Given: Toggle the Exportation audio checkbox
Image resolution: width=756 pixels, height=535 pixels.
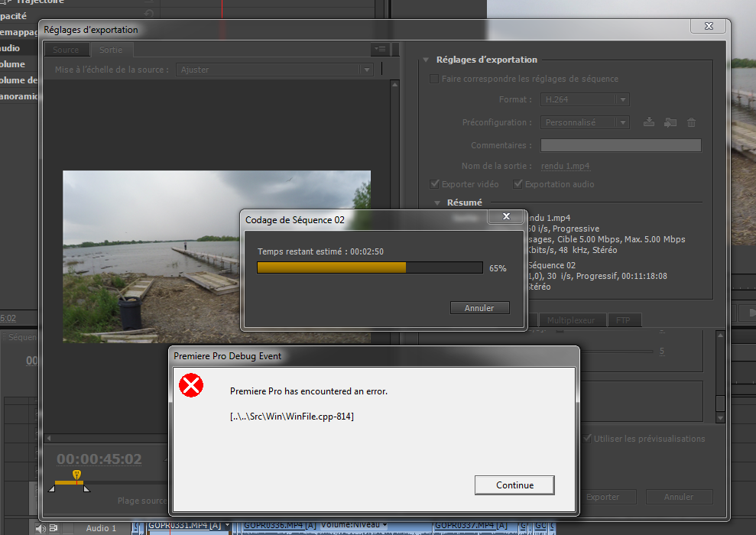Looking at the screenshot, I should coord(518,183).
